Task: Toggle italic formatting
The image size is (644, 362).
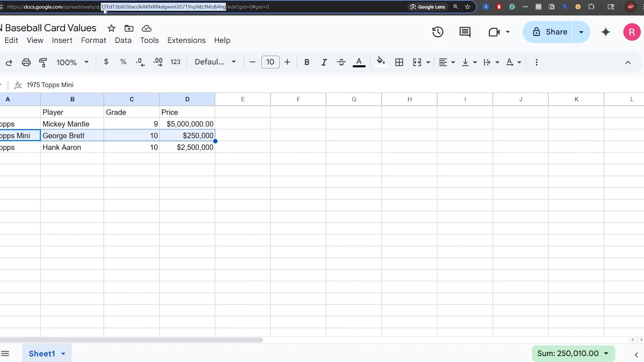Action: click(x=324, y=62)
